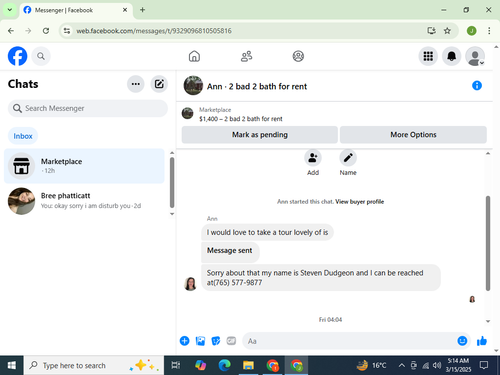Screen dimensions: 500x375
Task: Click the 'Message sent' bubble
Action: 230,252
